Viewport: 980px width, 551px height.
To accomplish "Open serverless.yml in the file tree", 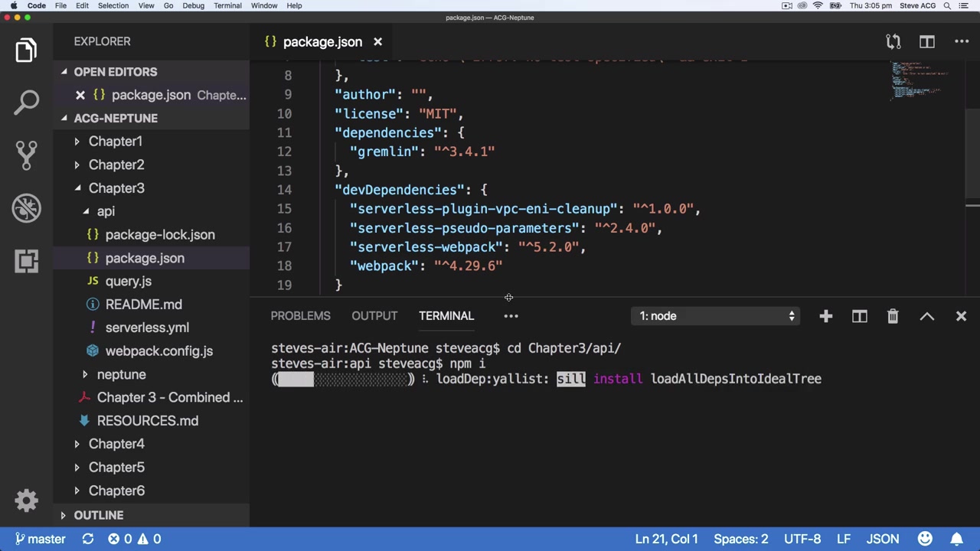I will [x=147, y=328].
